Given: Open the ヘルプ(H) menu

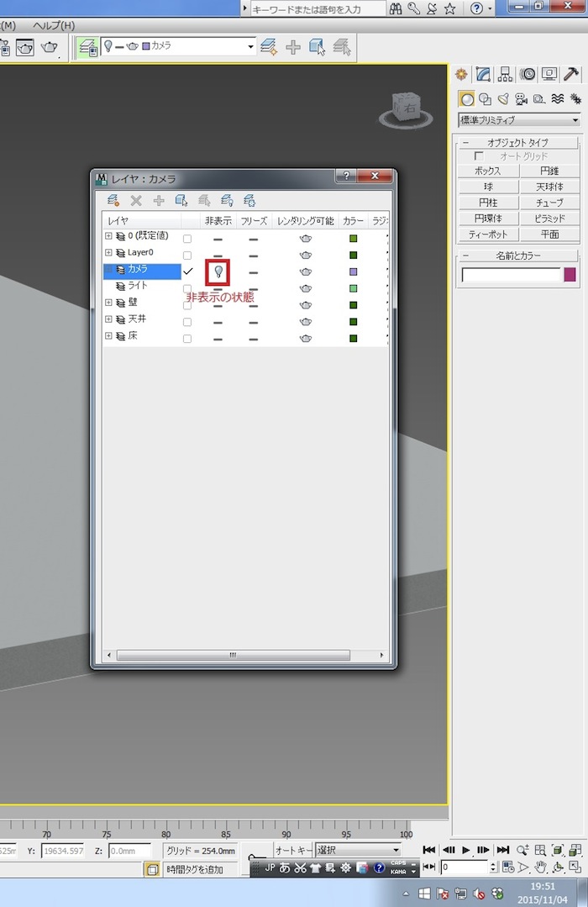Looking at the screenshot, I should coord(54,25).
